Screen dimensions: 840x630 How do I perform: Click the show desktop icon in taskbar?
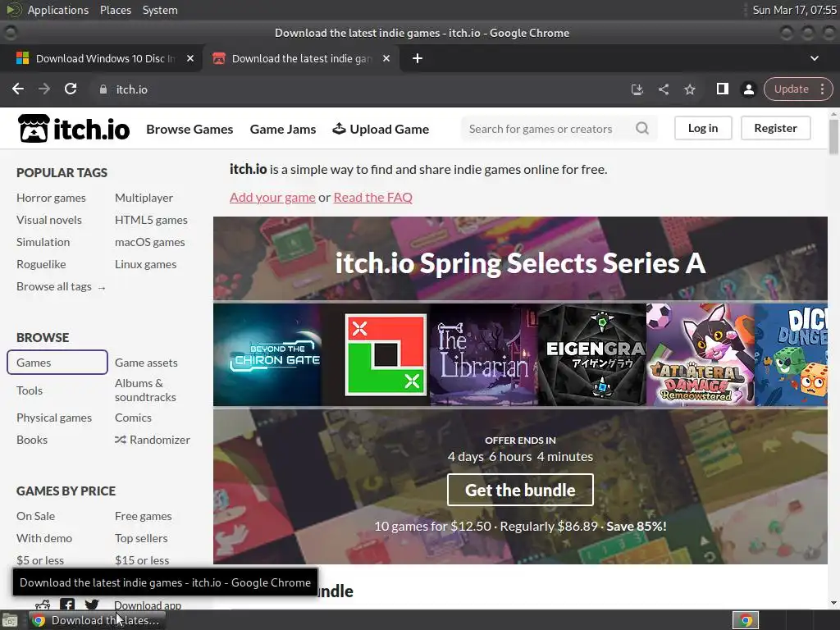pos(10,620)
